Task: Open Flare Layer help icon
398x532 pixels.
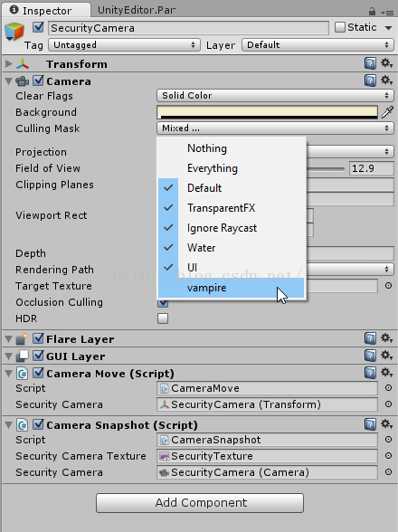Action: coord(370,338)
